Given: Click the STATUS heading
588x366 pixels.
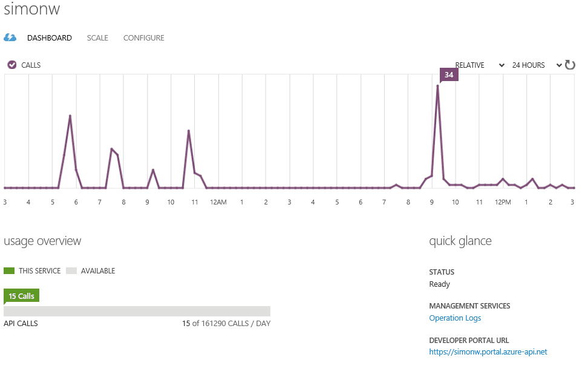Looking at the screenshot, I should coord(442,272).
